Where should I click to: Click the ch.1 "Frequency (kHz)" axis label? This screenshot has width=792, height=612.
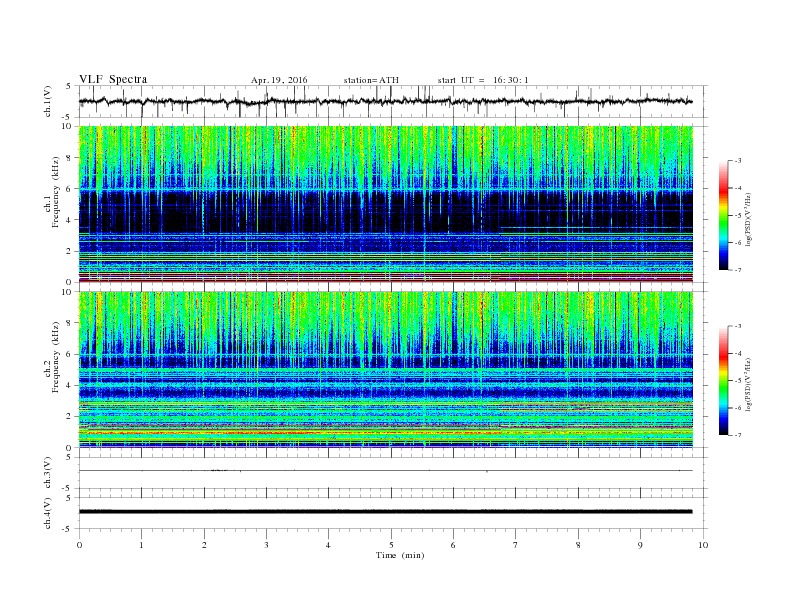tap(56, 192)
